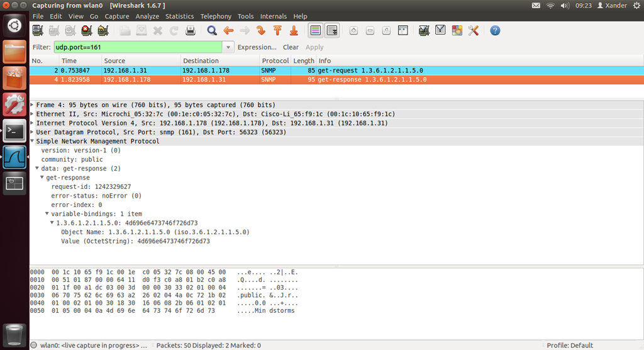
Task: Restart the running live capture
Action: click(103, 30)
